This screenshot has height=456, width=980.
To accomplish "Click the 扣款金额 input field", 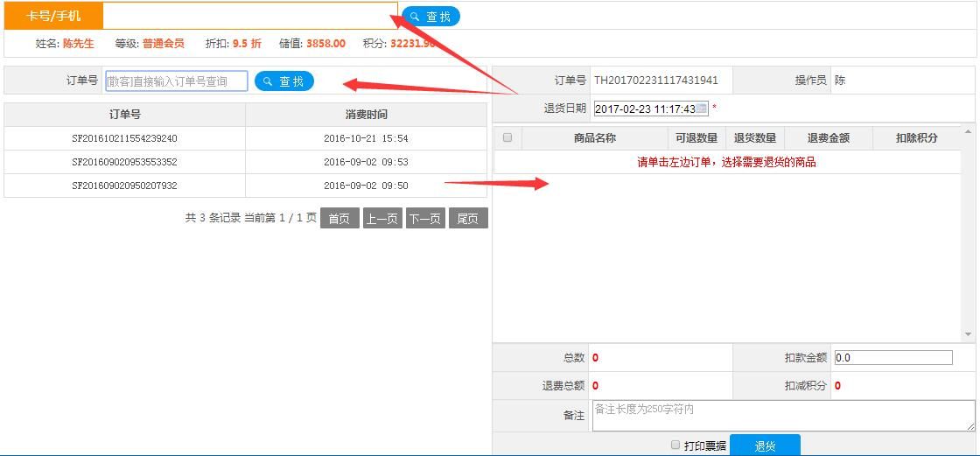I will pos(893,358).
